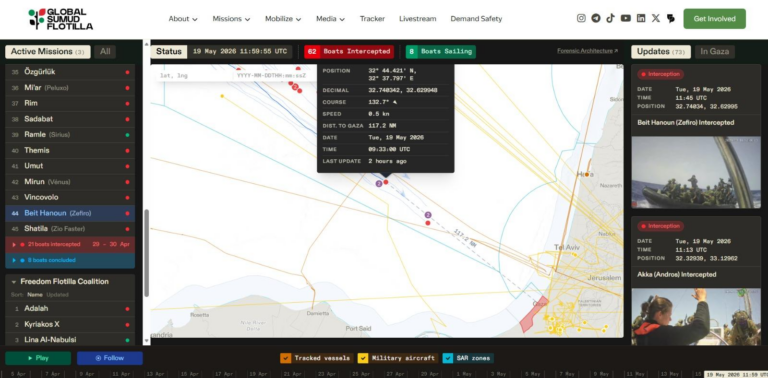Viewport: 768px width, 378px height.
Task: Click the green status dot on Lina Al-Nabulsi row
Action: pyautogui.click(x=127, y=340)
